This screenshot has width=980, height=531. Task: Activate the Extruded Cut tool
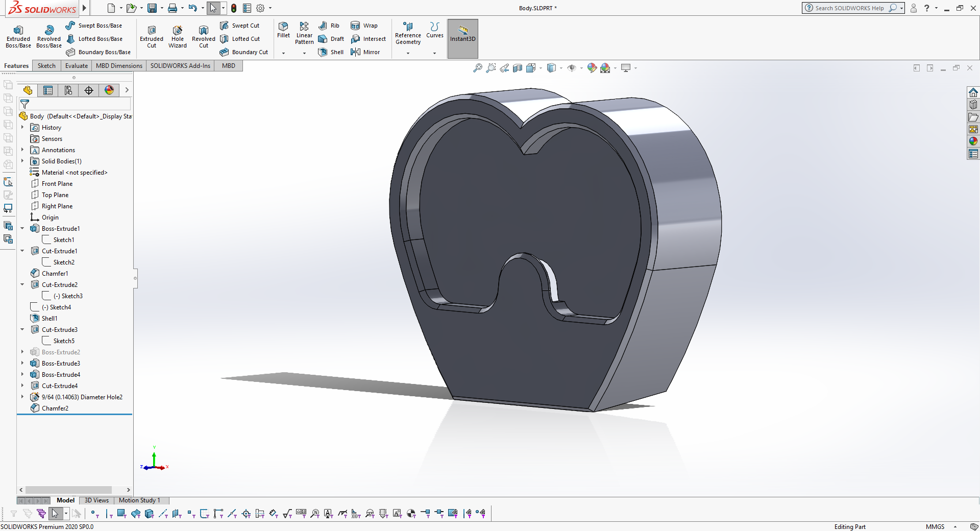(152, 37)
